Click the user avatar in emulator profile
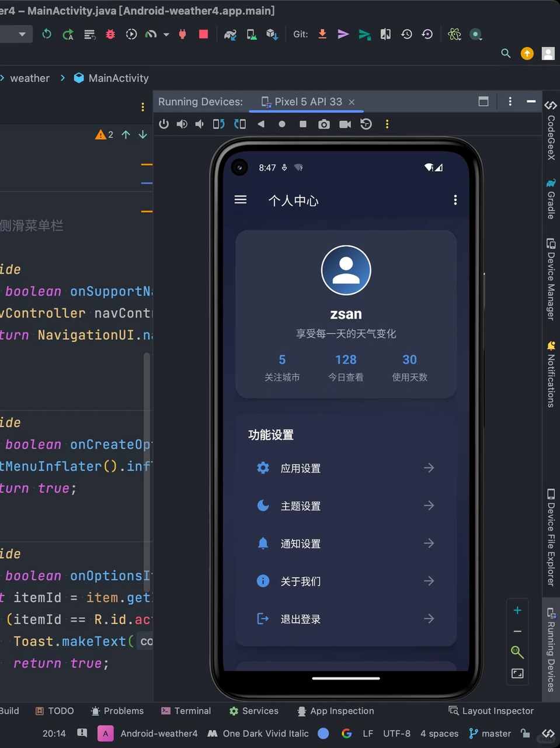560x748 pixels. pyautogui.click(x=346, y=270)
